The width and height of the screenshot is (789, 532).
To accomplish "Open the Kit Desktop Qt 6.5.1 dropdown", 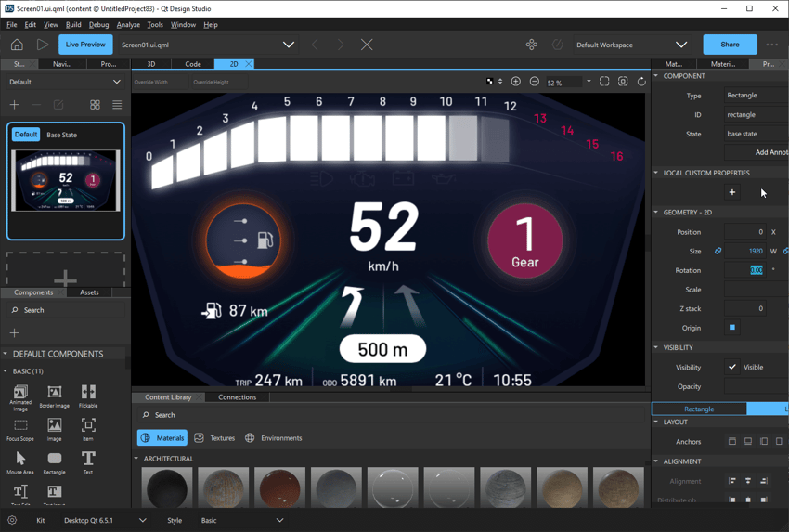I will [x=142, y=521].
